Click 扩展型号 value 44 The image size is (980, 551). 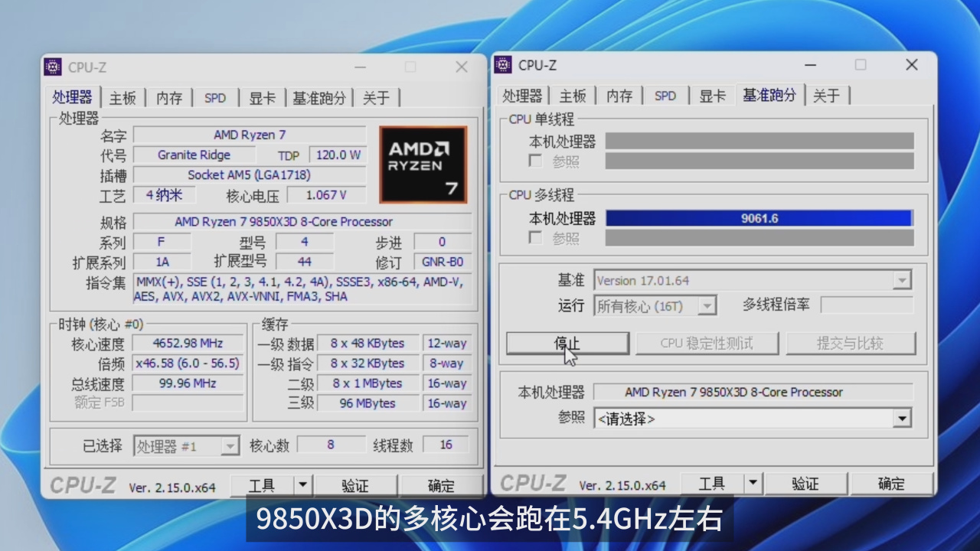(x=305, y=262)
